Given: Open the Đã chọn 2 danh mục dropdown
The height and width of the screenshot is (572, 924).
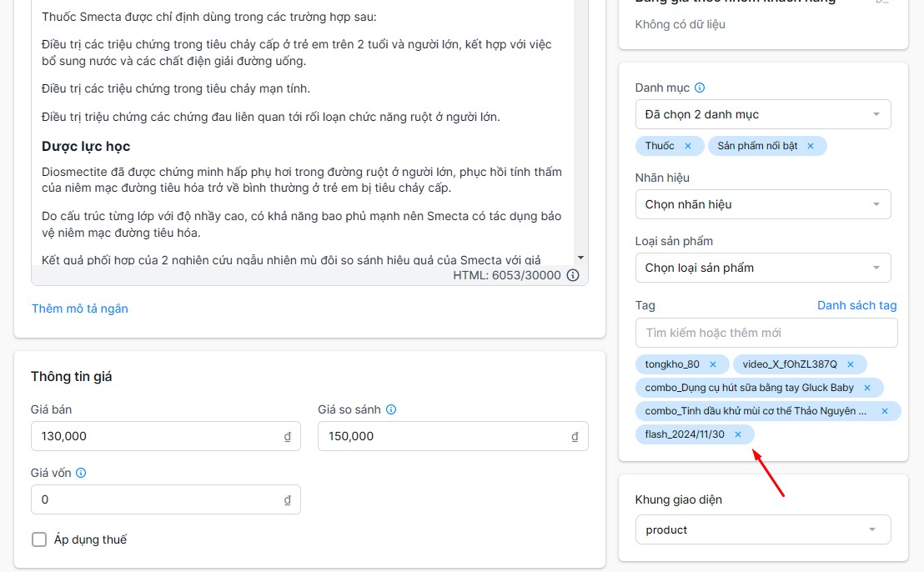Looking at the screenshot, I should coord(763,114).
